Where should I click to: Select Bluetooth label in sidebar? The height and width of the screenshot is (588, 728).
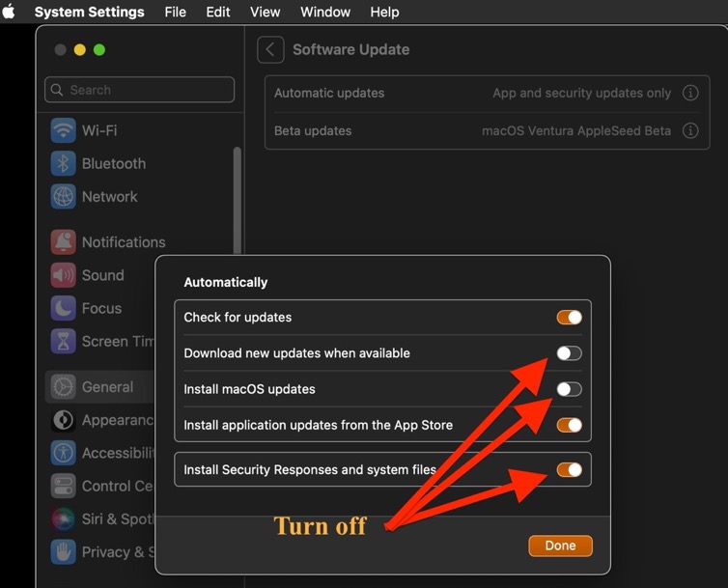point(114,163)
